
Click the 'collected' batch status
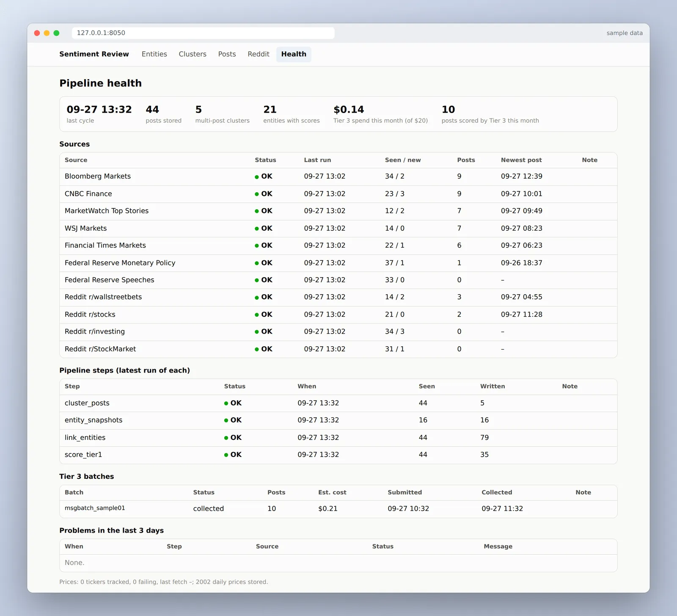click(x=209, y=508)
